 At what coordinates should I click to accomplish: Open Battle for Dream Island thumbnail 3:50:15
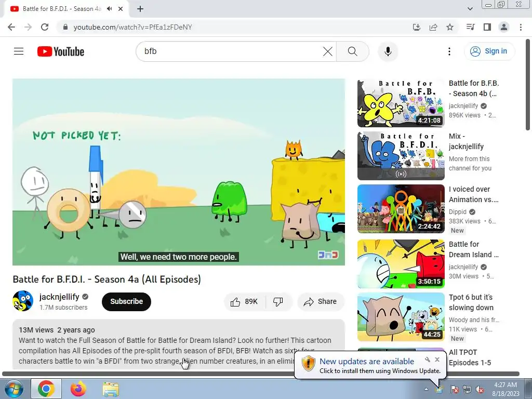click(401, 264)
